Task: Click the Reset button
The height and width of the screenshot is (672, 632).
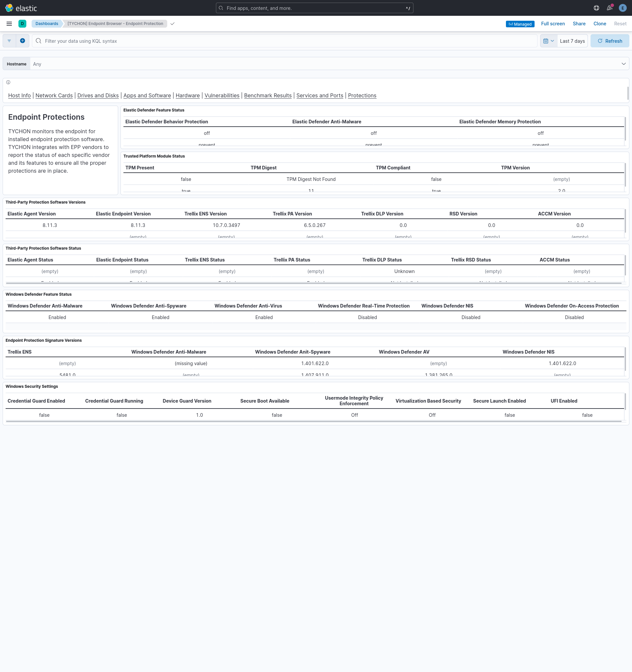Action: 620,24
